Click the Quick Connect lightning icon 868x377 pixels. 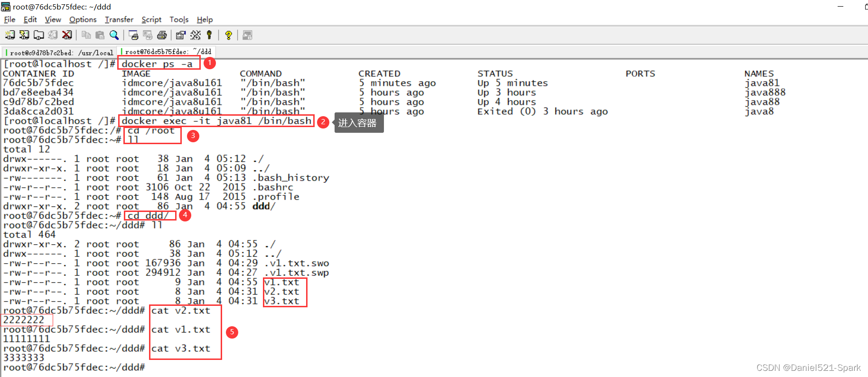click(x=24, y=35)
